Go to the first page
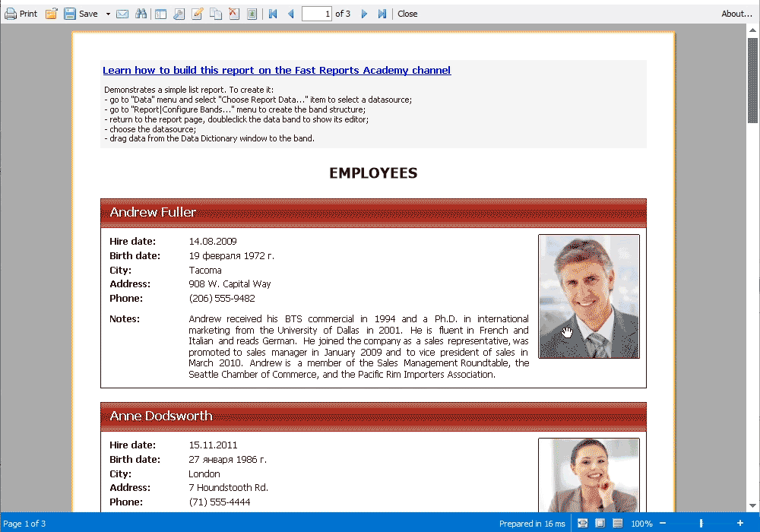760x532 pixels. click(x=273, y=14)
